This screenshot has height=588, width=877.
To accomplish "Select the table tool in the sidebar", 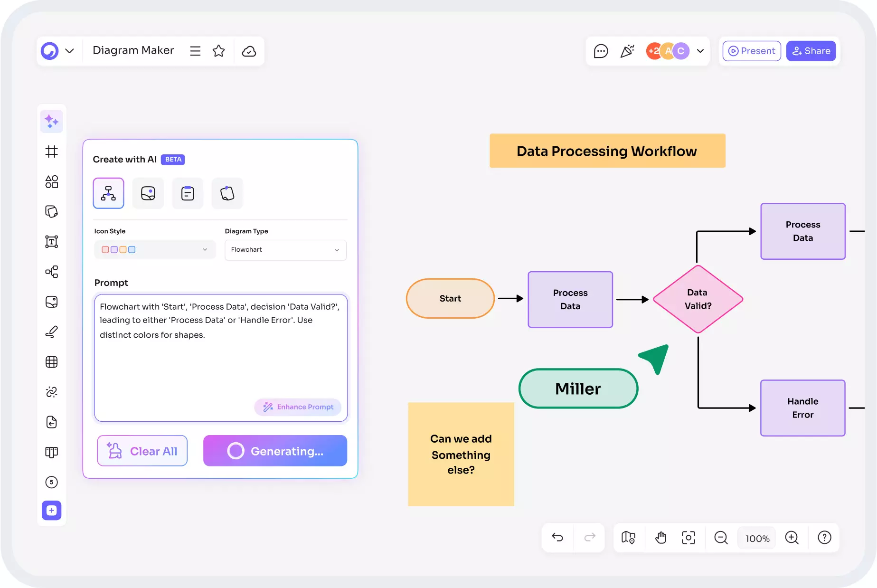I will (x=51, y=362).
